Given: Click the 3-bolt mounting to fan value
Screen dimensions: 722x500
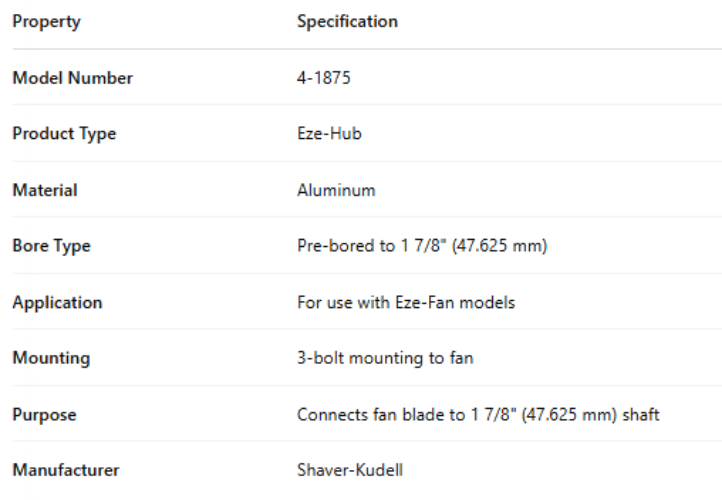Looking at the screenshot, I should tap(385, 358).
